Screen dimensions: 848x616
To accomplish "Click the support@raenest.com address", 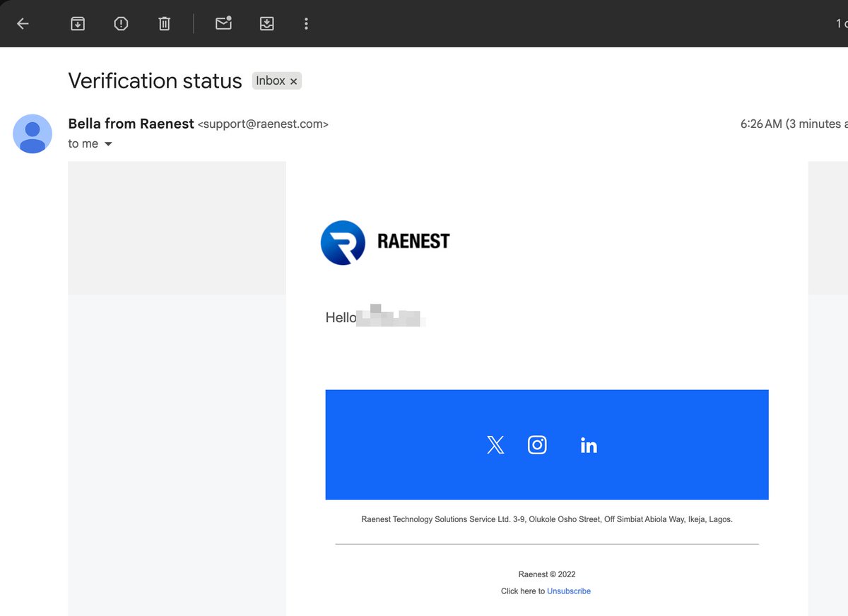I will pos(263,124).
